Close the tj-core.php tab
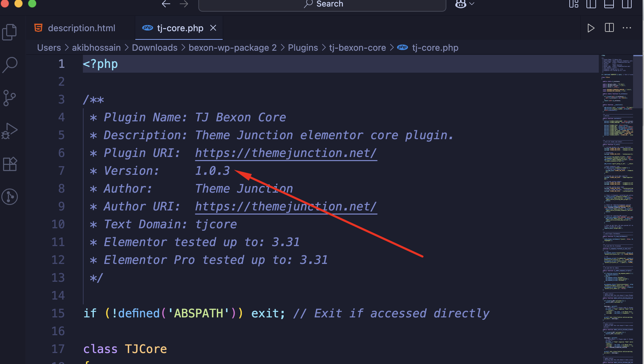Viewport: 644px width, 364px height. (x=213, y=28)
